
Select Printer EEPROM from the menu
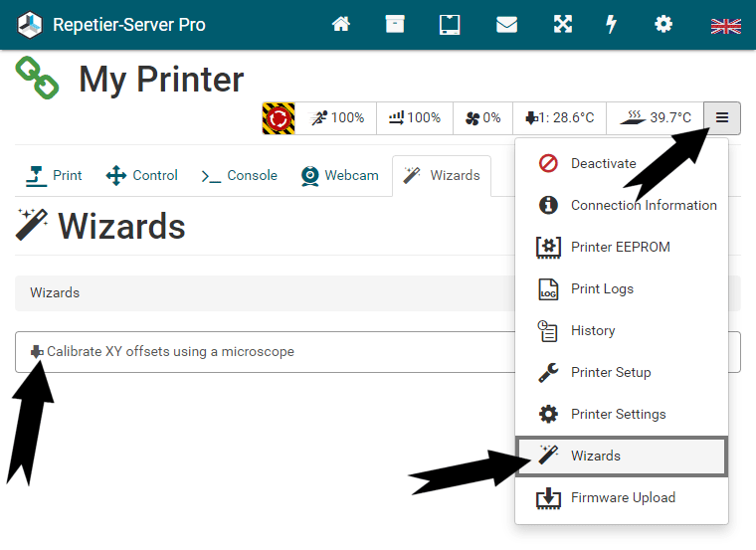620,248
